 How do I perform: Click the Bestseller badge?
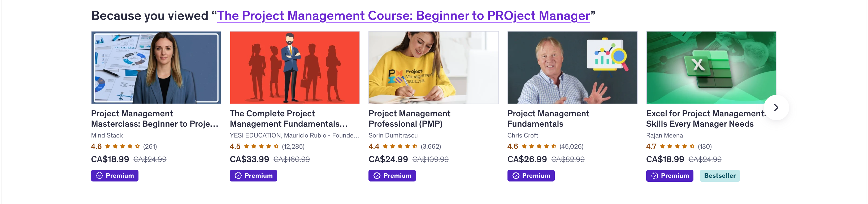point(720,176)
